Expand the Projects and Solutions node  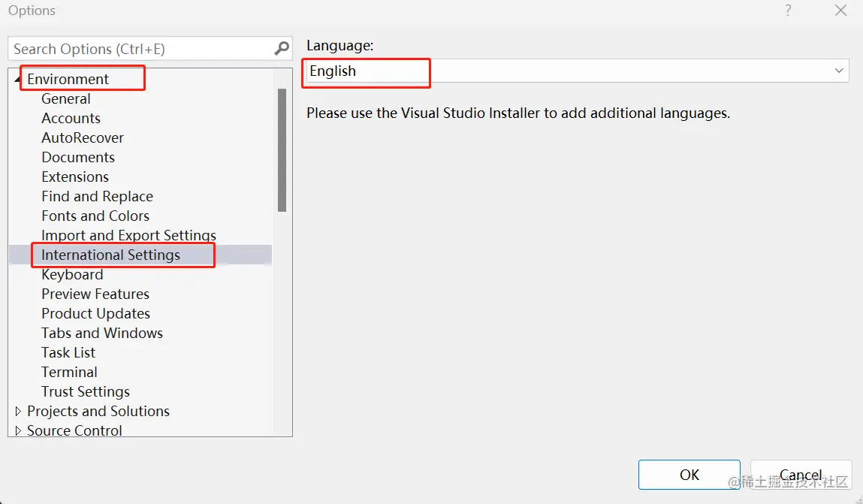pos(18,411)
